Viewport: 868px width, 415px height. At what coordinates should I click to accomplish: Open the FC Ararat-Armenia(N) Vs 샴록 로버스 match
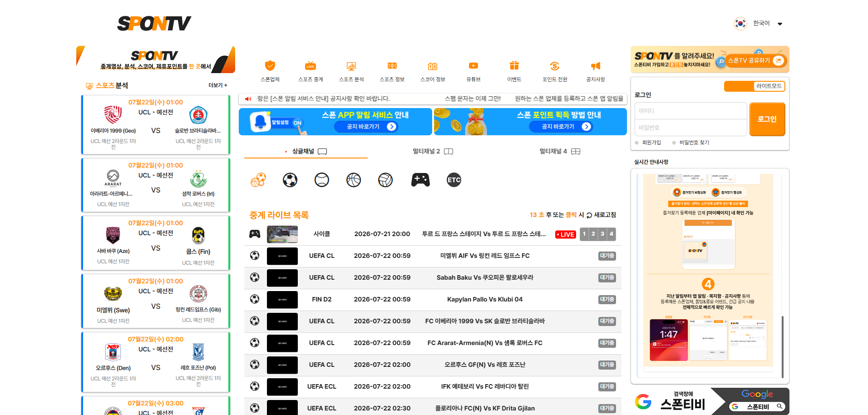[x=485, y=343]
